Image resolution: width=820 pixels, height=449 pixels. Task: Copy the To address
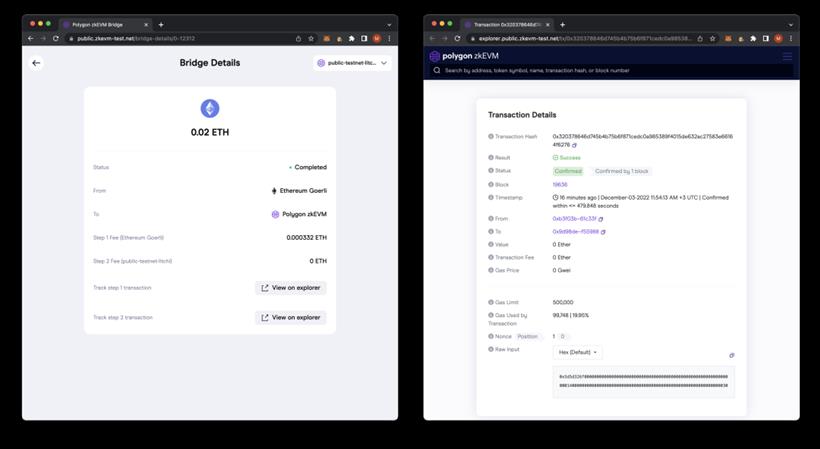point(603,232)
